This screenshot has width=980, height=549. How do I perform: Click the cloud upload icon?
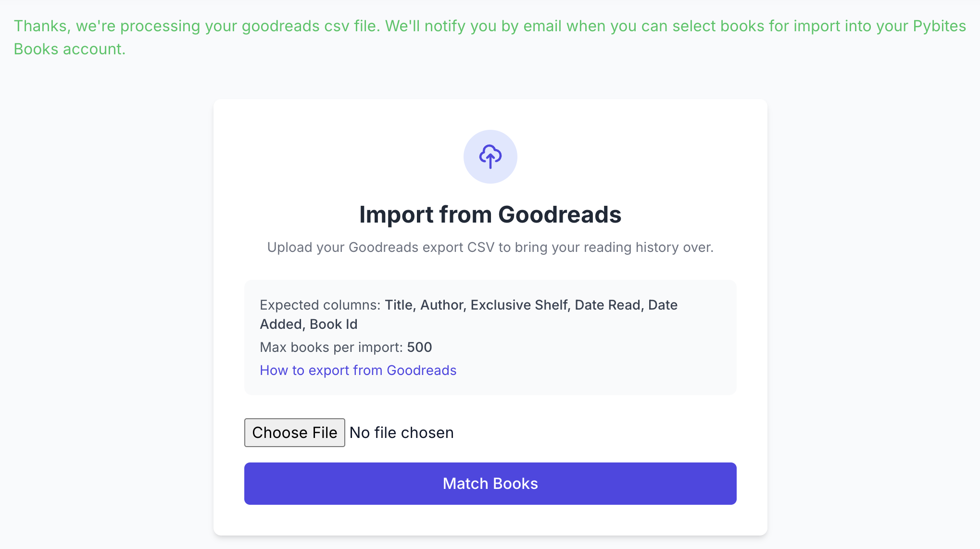(490, 156)
